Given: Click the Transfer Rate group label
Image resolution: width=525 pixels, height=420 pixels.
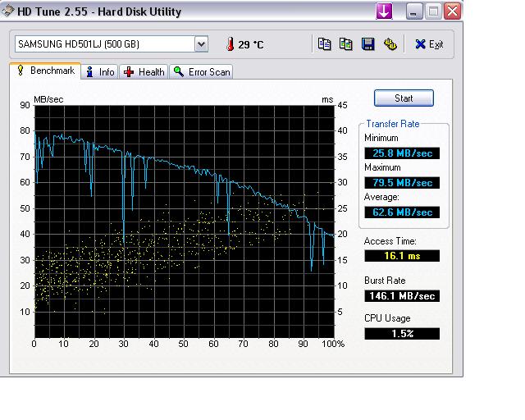Looking at the screenshot, I should 393,124.
